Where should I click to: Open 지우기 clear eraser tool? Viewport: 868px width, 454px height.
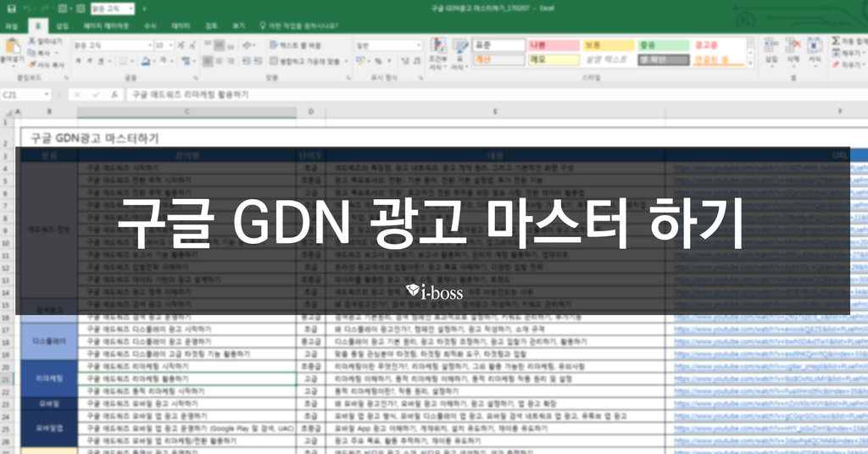847,64
